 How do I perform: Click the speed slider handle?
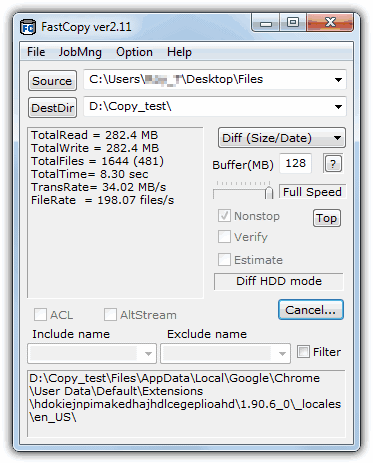pyautogui.click(x=269, y=193)
